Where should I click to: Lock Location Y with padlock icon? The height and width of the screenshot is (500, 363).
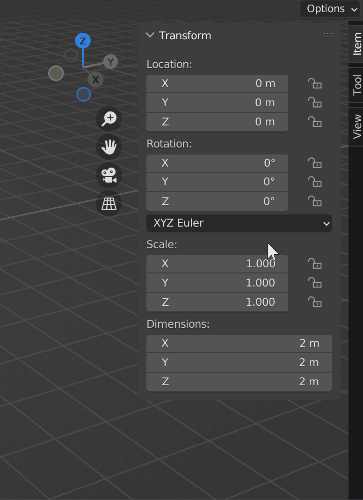[x=315, y=103]
